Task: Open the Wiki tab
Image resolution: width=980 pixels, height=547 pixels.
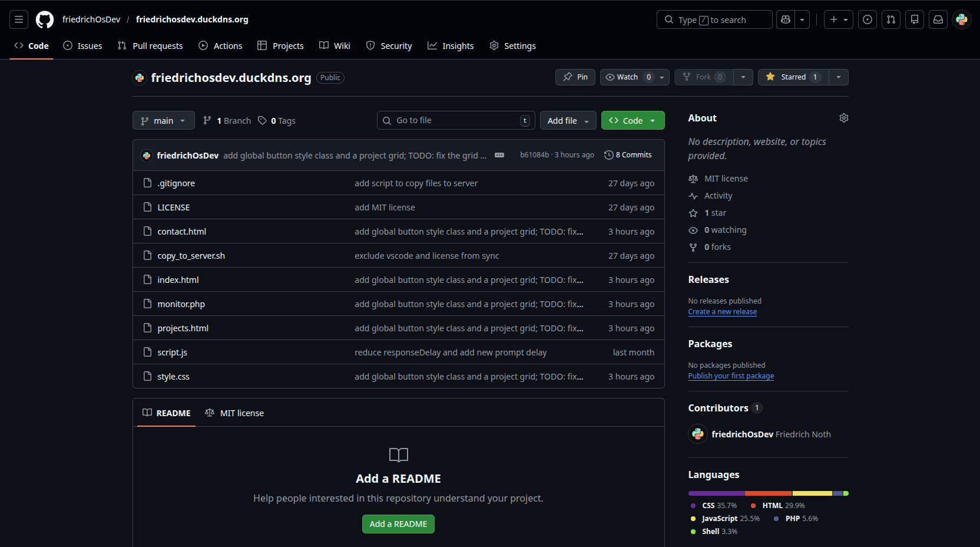Action: (x=335, y=46)
